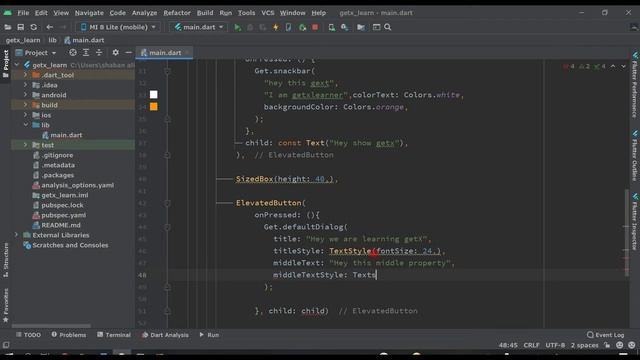
Task: Click the CRLF line separator indicator
Action: 531,345
